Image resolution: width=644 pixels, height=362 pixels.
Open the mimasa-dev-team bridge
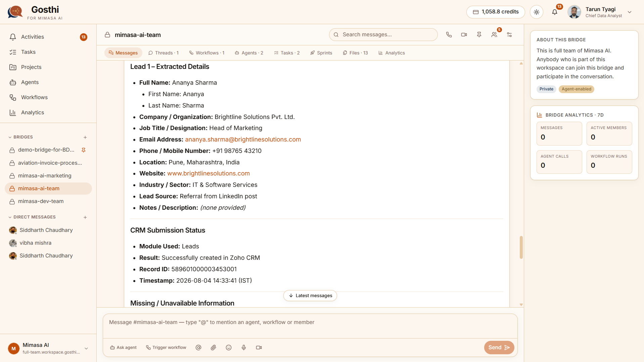[x=48, y=201]
